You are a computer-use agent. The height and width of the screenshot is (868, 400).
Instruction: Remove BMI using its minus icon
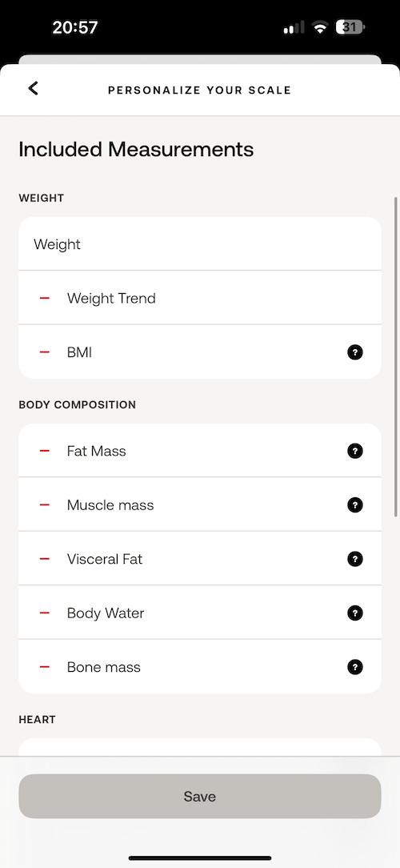[x=45, y=352]
